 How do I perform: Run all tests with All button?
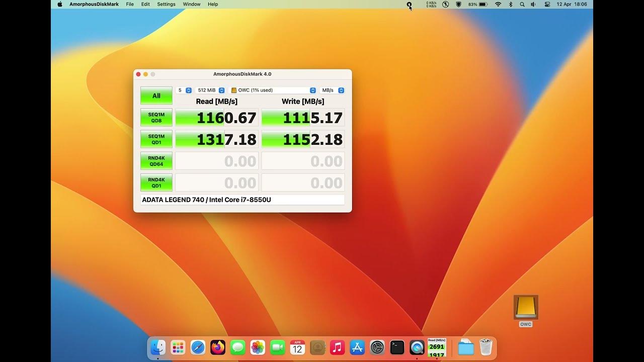pos(156,96)
